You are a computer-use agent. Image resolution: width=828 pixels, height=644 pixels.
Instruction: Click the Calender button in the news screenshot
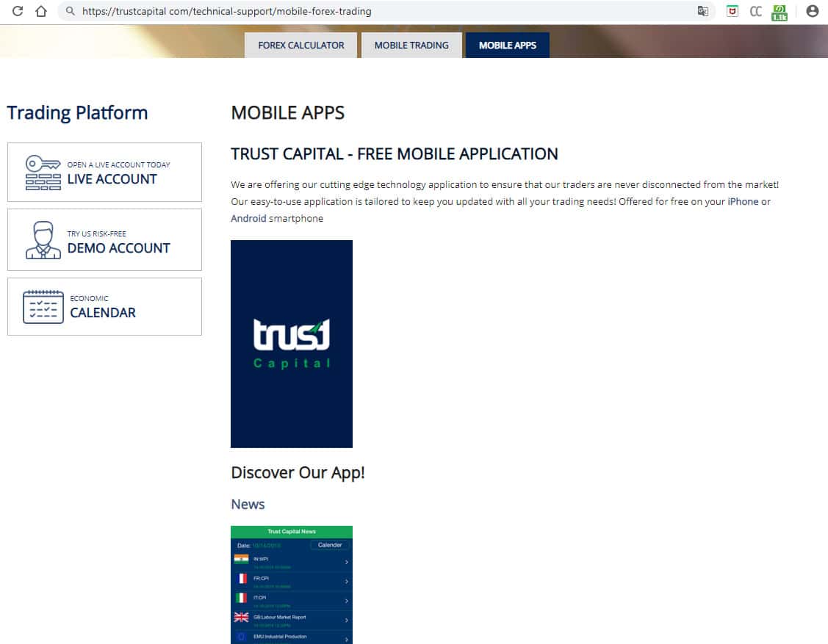click(330, 545)
